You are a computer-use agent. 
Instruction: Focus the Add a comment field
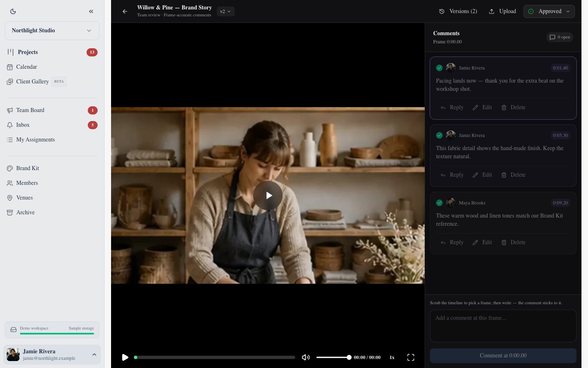coord(503,326)
